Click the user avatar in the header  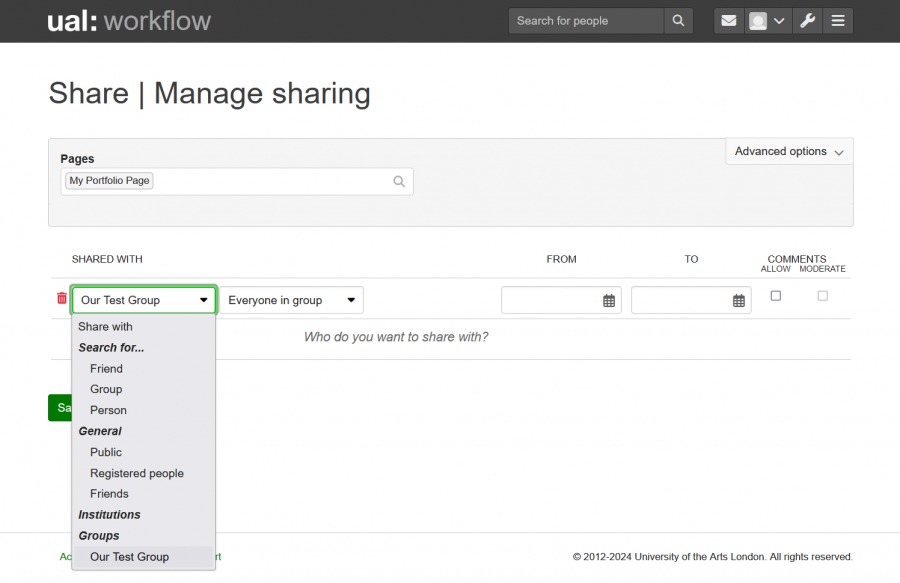(x=757, y=20)
